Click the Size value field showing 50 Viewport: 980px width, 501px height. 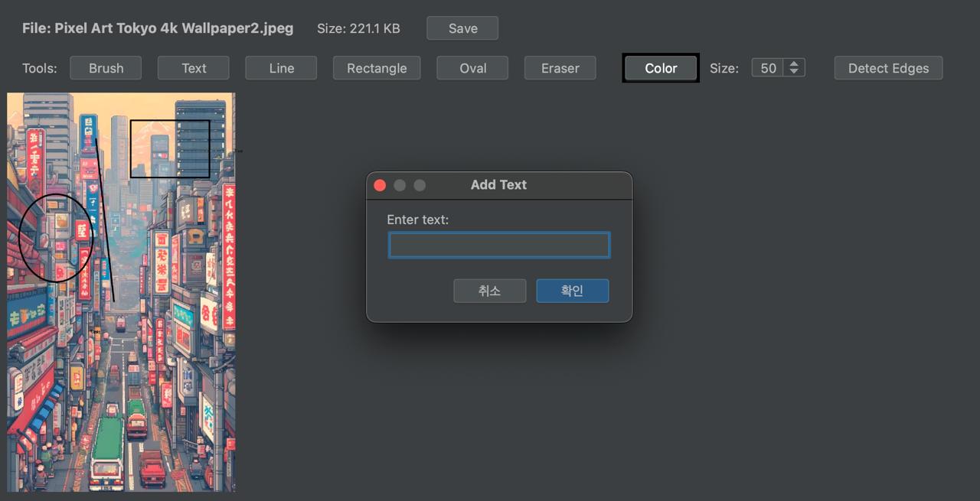tap(769, 67)
